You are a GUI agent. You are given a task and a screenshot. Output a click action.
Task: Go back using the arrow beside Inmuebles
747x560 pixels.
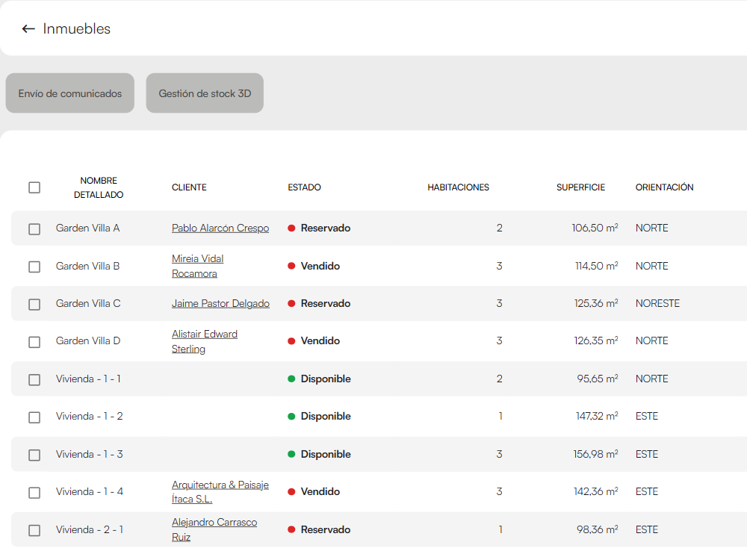pos(28,29)
